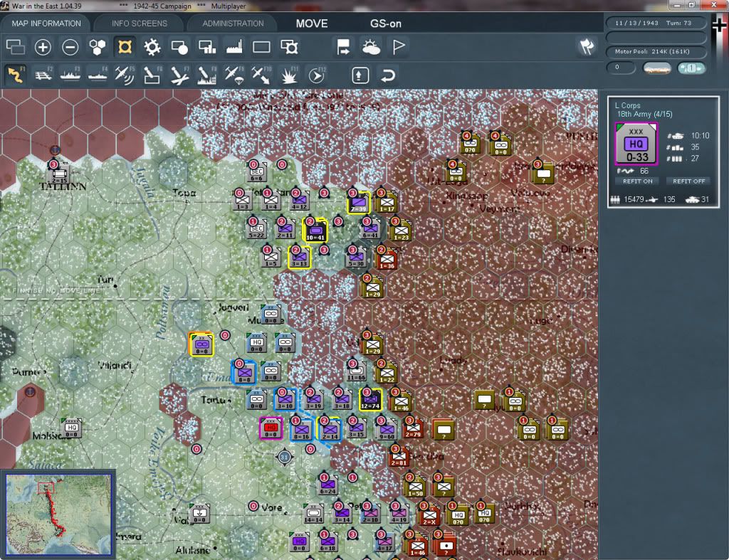Click the REFIT ON button
Screen dimensions: 729x560
point(637,181)
